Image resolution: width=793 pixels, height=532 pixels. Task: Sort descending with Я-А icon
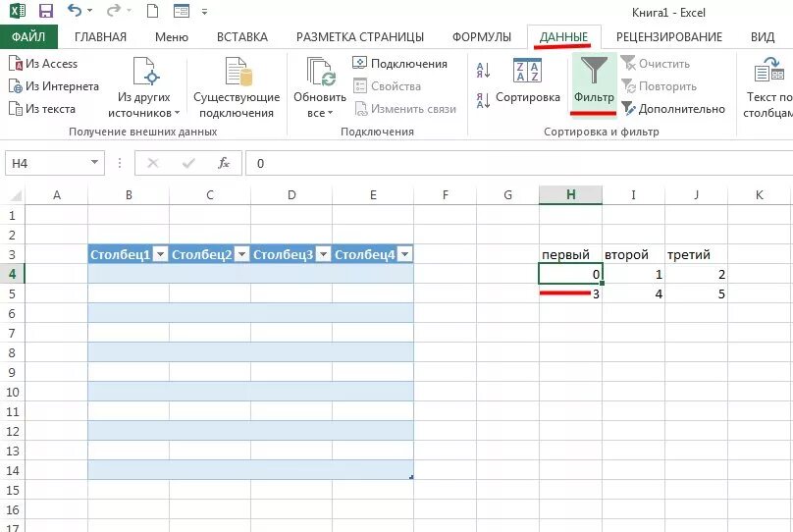(483, 99)
